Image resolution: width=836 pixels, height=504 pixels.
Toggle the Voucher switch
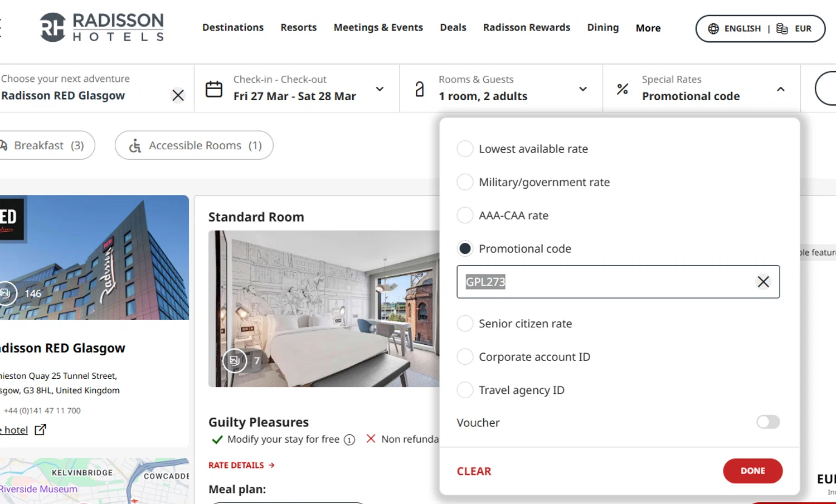[768, 422]
